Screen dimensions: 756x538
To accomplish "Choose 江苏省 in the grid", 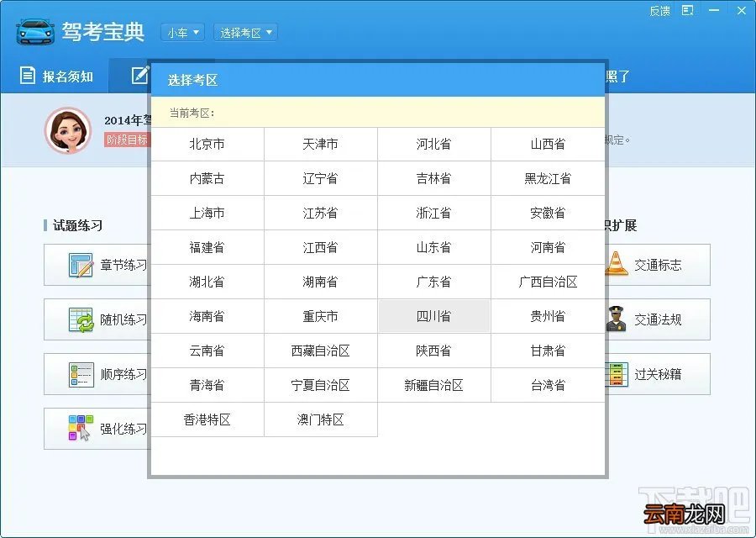I will (x=321, y=213).
